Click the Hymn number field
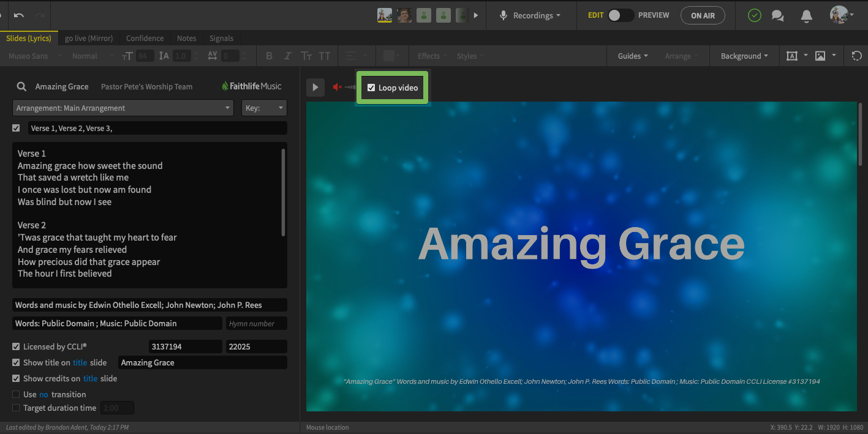868x434 pixels. pyautogui.click(x=256, y=323)
